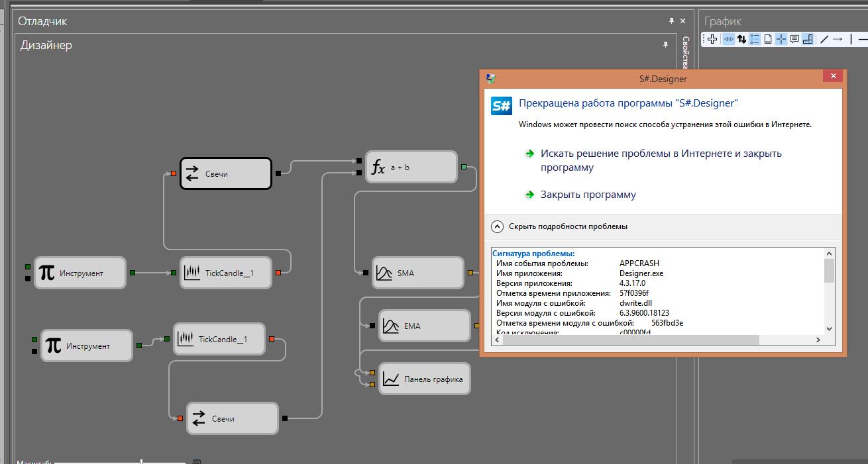Click the problem details horizontal scrollbar

coord(631,340)
